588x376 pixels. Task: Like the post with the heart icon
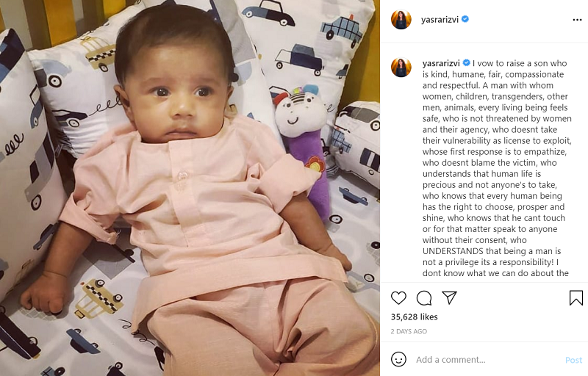398,297
